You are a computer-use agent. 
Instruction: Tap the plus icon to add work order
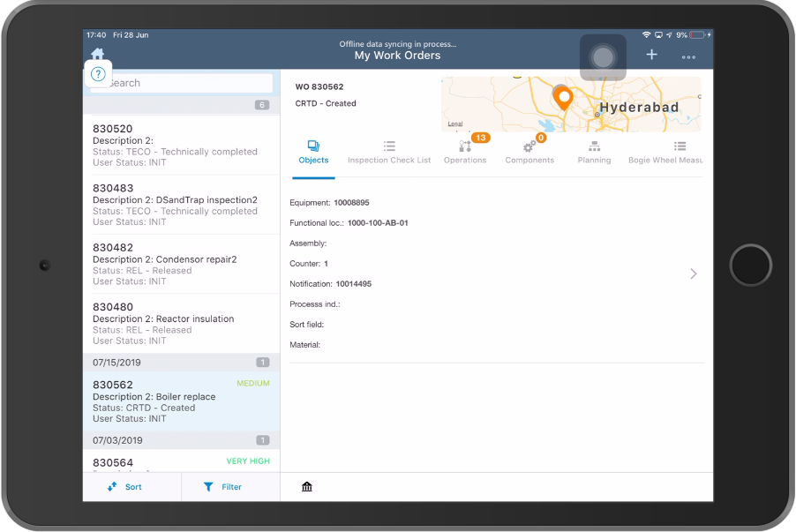[x=651, y=55]
